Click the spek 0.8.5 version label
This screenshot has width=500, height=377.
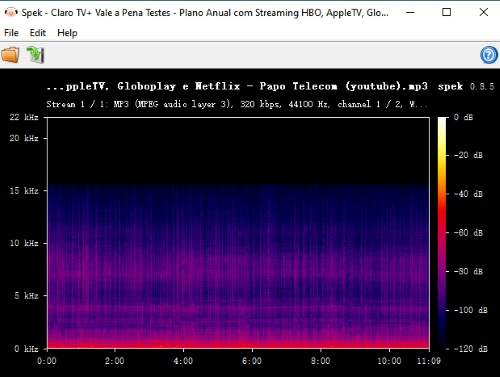point(466,86)
